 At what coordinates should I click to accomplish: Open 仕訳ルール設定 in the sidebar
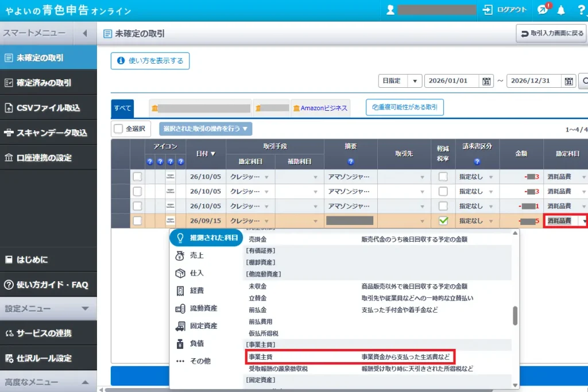tap(48, 358)
